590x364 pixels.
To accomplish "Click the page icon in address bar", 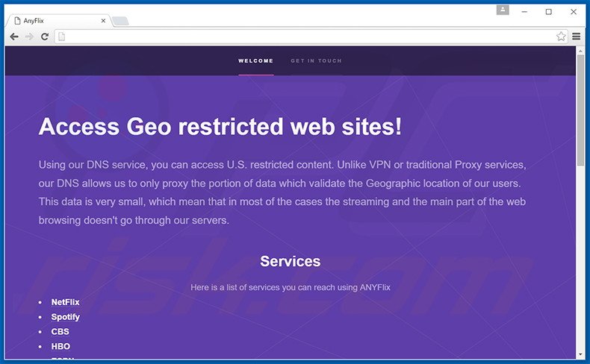I will tap(63, 36).
